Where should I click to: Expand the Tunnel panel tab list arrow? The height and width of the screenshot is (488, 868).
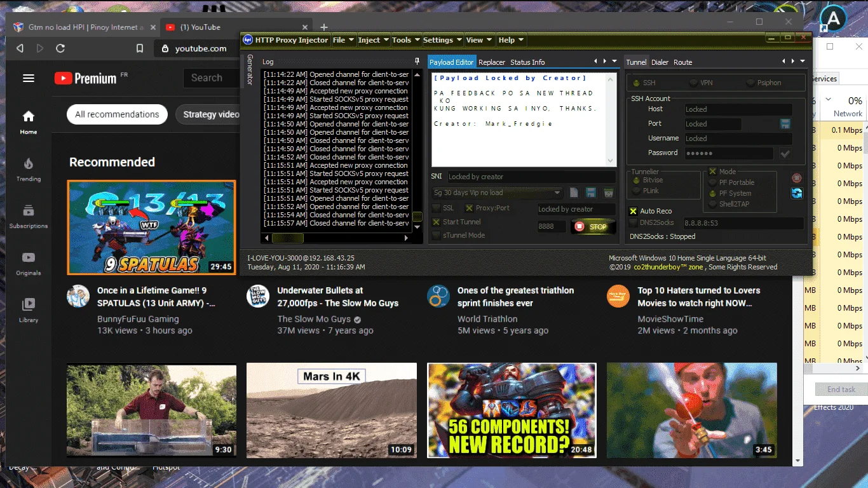803,62
